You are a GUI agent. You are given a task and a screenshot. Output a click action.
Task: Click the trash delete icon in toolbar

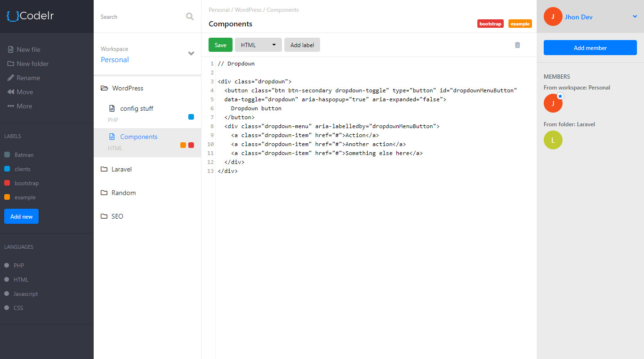pos(517,45)
